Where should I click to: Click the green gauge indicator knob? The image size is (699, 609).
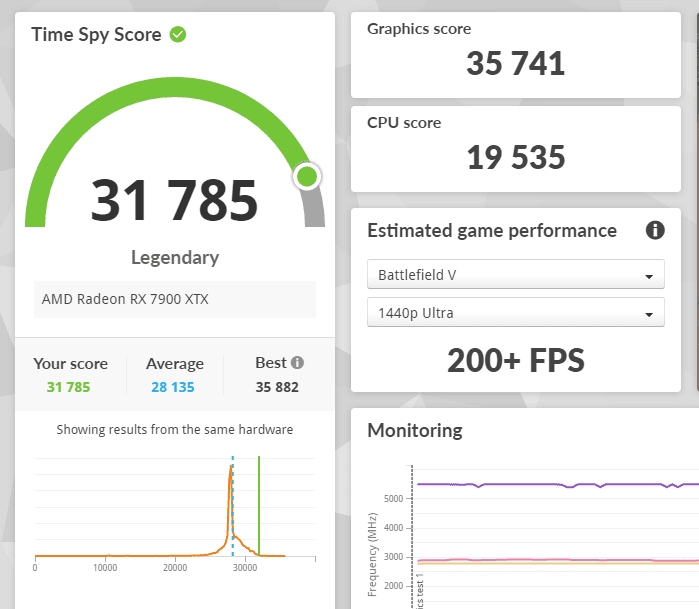307,177
